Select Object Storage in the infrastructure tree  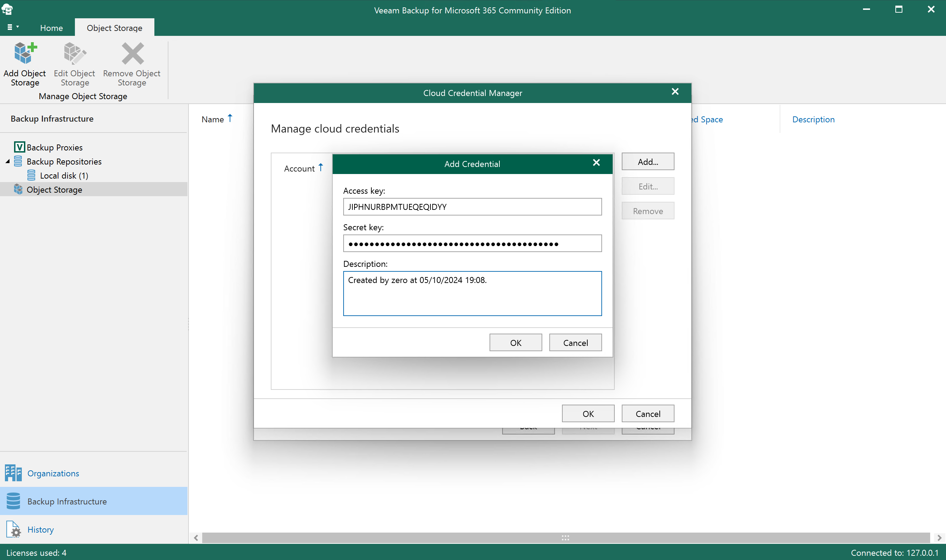coord(55,189)
